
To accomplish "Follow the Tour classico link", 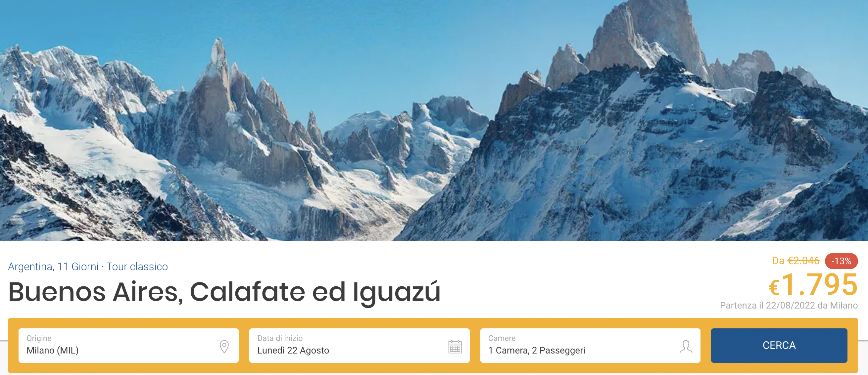I will pos(137,267).
